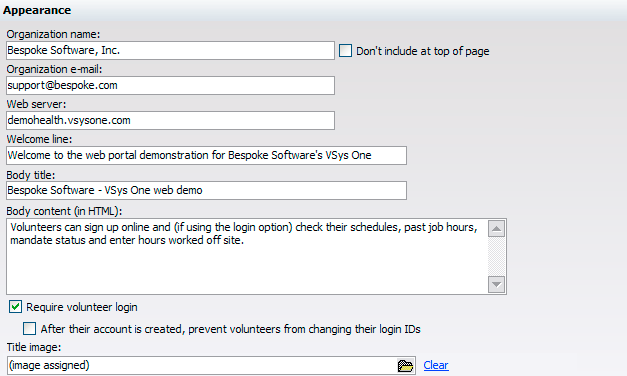The image size is (627, 376).
Task: Open the title image folder browse icon
Action: [x=405, y=366]
